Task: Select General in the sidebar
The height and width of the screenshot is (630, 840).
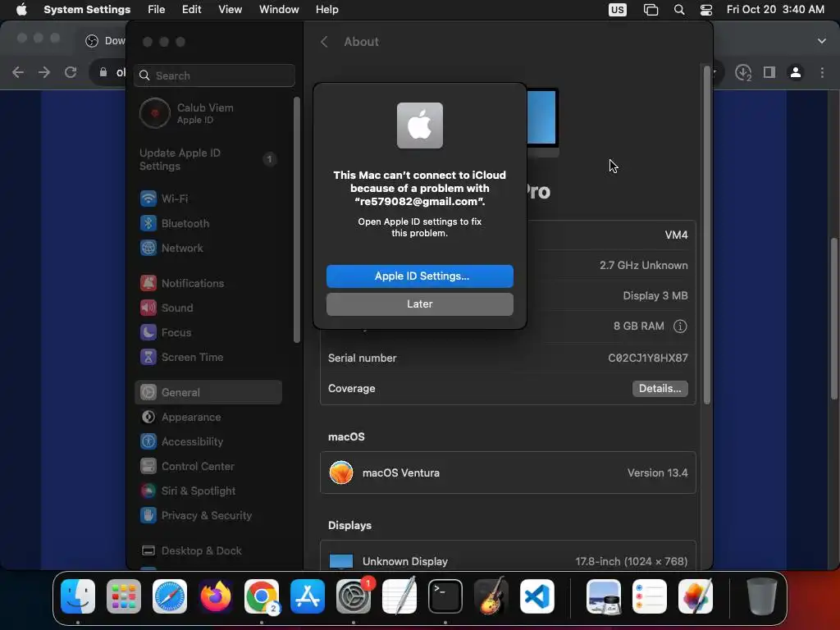Action: click(208, 392)
